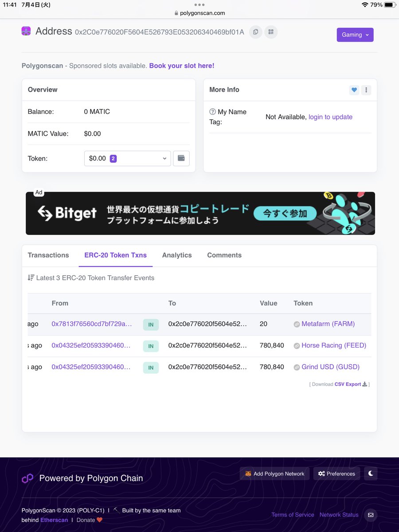This screenshot has height=532, width=399.
Task: Switch to the Analytics tab
Action: point(177,255)
